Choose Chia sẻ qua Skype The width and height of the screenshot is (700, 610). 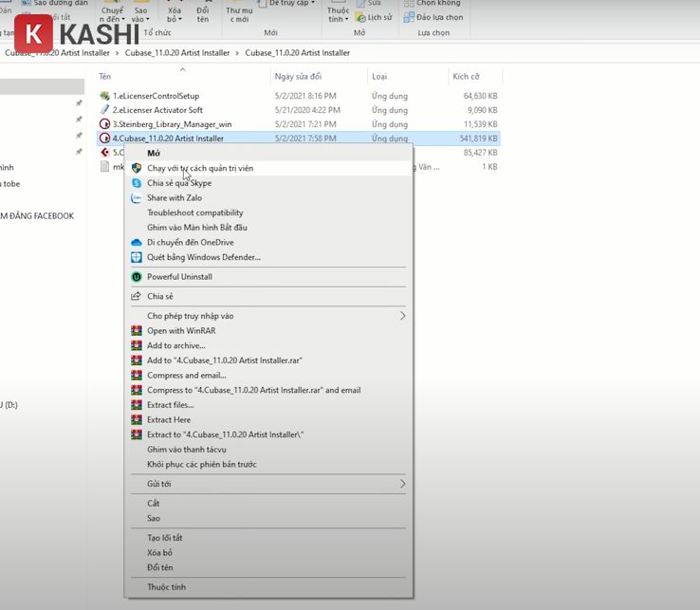click(269, 183)
